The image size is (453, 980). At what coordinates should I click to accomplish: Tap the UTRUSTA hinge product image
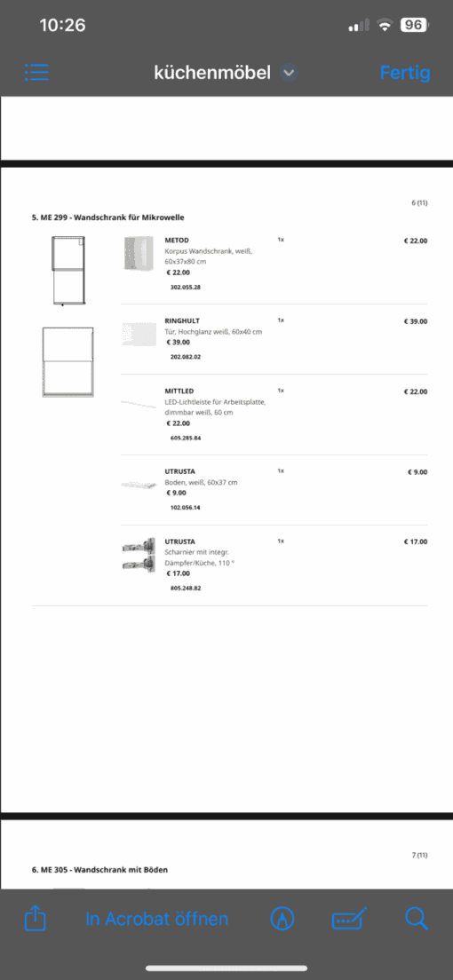coord(139,555)
